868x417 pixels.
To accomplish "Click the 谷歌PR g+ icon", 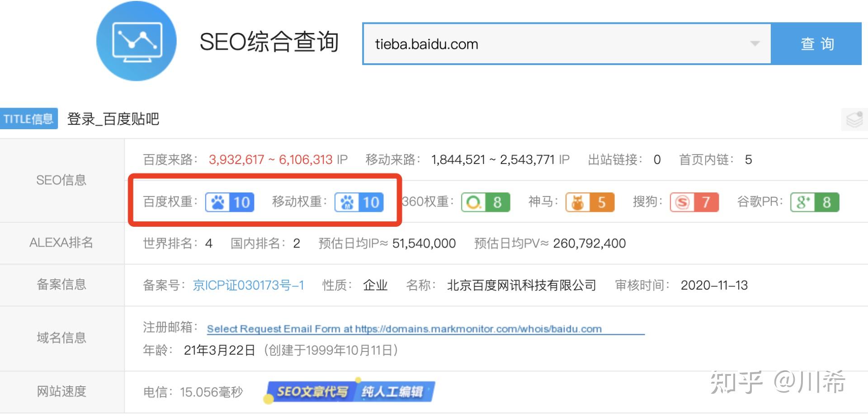I will (x=803, y=202).
